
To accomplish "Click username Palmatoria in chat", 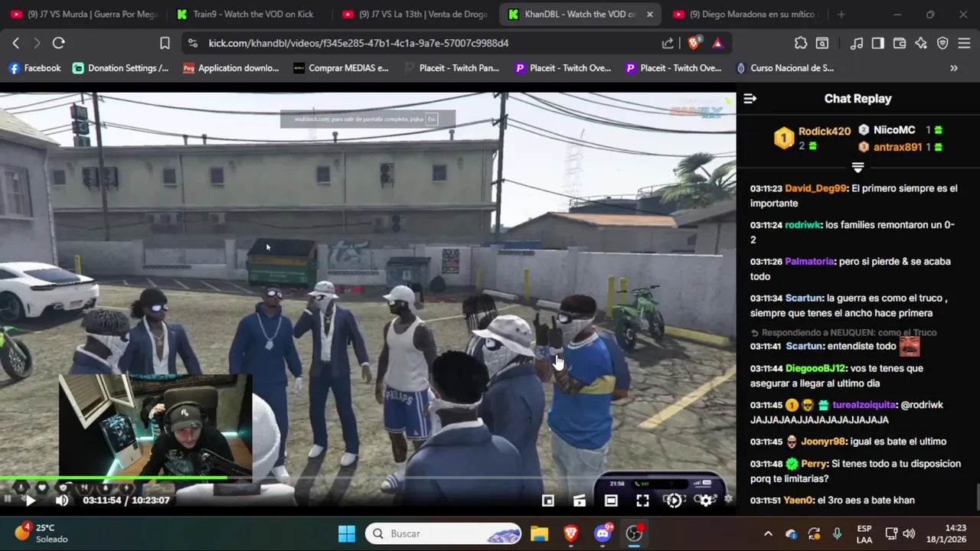I will tap(809, 262).
